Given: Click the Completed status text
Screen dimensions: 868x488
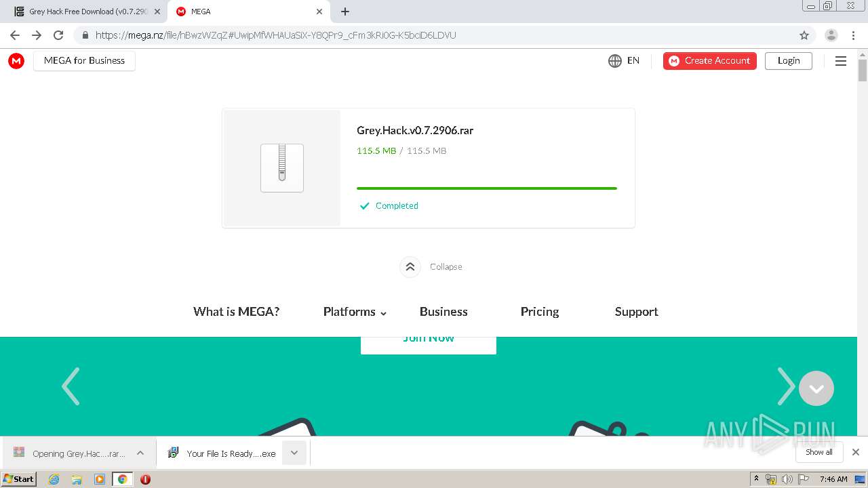Looking at the screenshot, I should (x=397, y=206).
